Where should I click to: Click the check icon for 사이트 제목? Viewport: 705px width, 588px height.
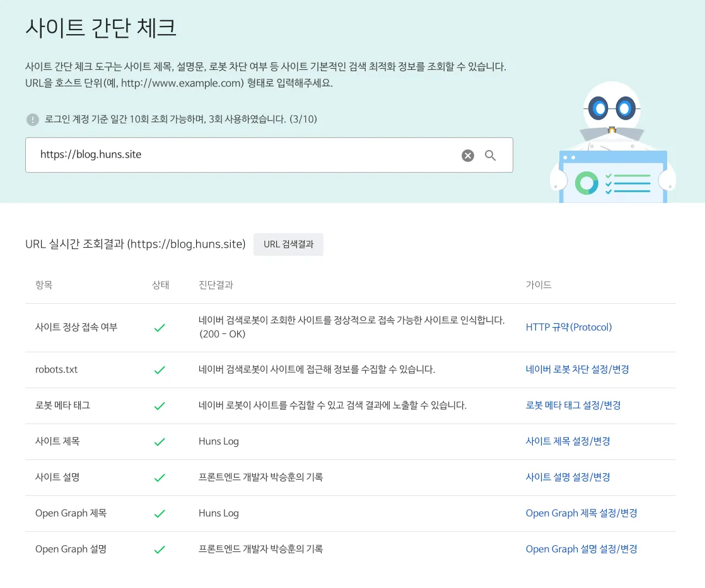pyautogui.click(x=160, y=442)
